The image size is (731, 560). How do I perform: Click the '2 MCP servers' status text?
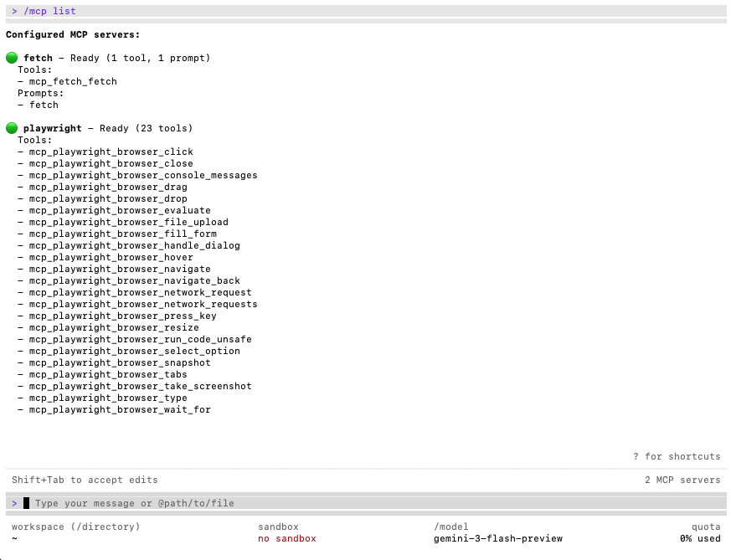pyautogui.click(x=682, y=480)
